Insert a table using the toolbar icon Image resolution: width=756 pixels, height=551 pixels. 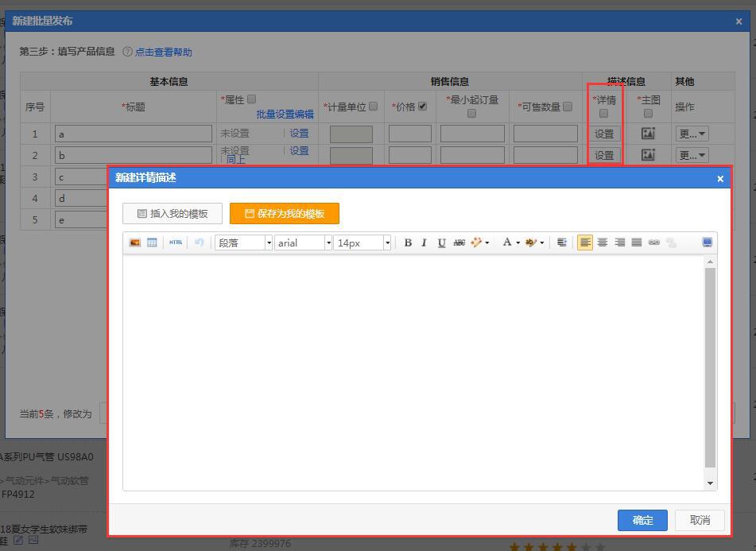(152, 243)
